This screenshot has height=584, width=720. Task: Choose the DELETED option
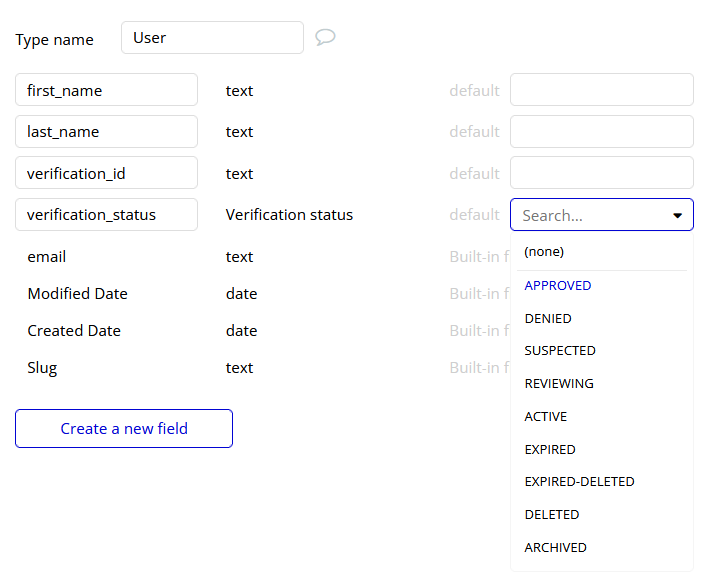(552, 515)
